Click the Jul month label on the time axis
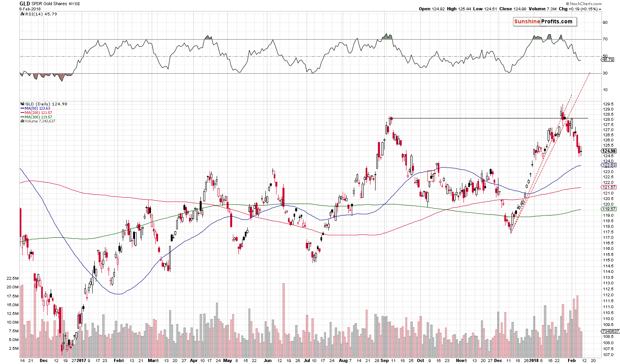620x364 pixels. click(x=307, y=361)
